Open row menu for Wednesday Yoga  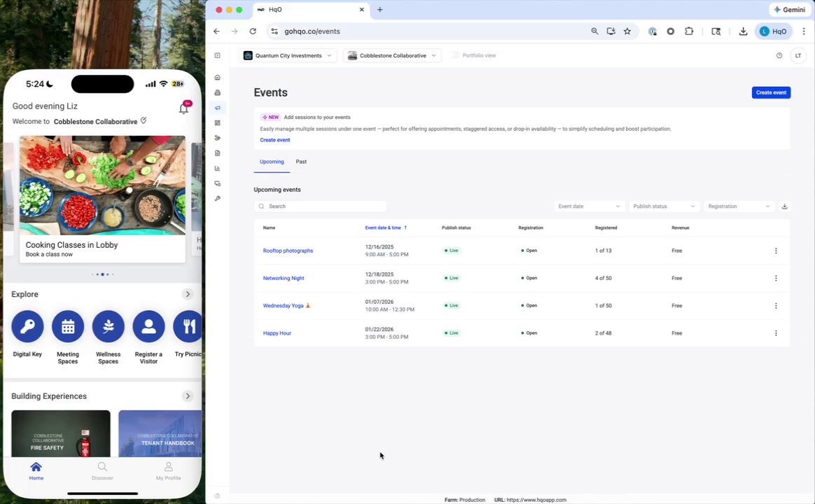click(776, 305)
